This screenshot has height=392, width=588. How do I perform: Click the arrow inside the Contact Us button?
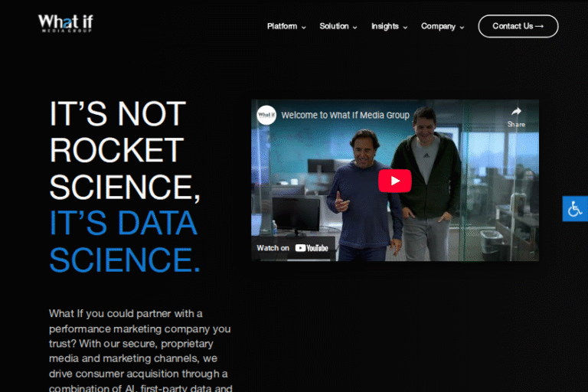pos(540,26)
